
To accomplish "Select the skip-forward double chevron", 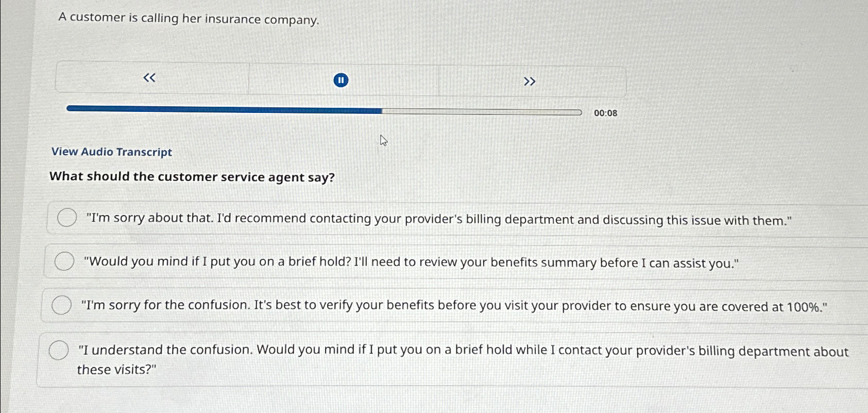I will click(x=530, y=80).
